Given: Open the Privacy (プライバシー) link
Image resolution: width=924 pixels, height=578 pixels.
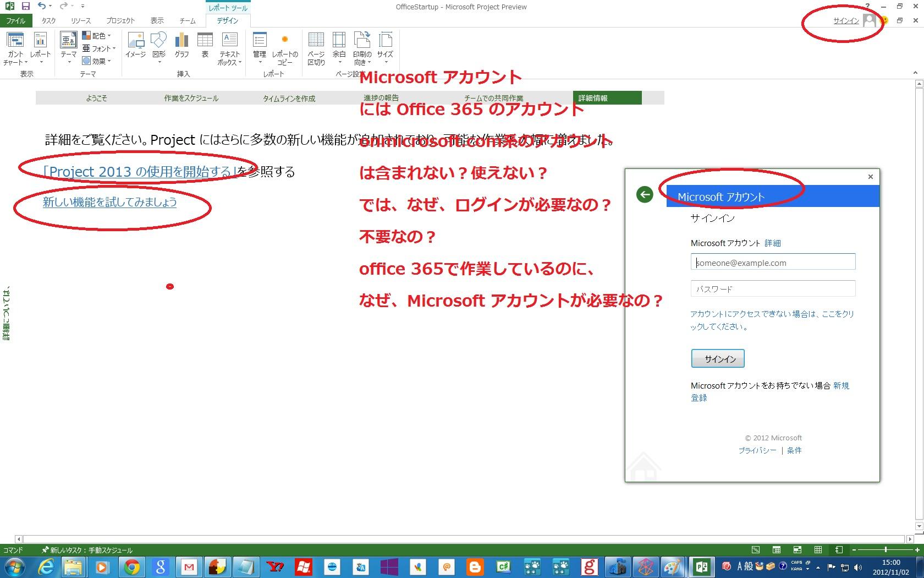Looking at the screenshot, I should coord(757,450).
